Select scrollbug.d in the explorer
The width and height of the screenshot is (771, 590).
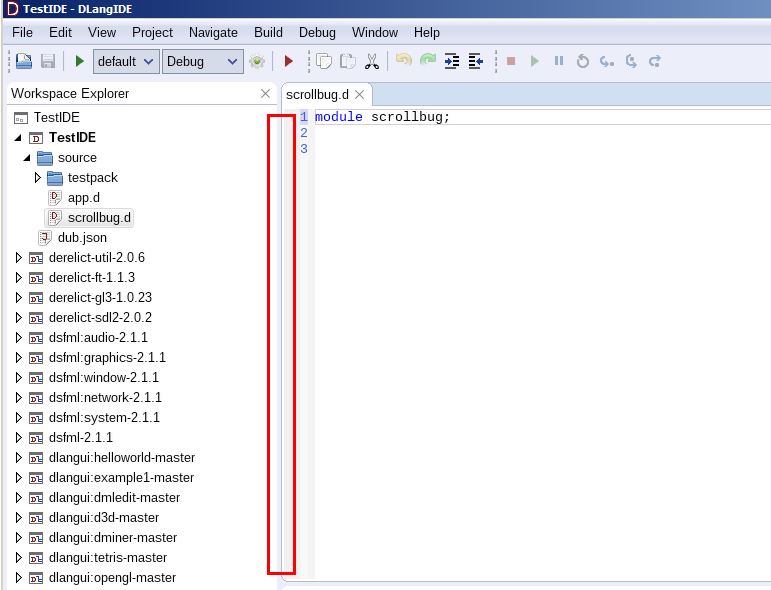coord(89,217)
